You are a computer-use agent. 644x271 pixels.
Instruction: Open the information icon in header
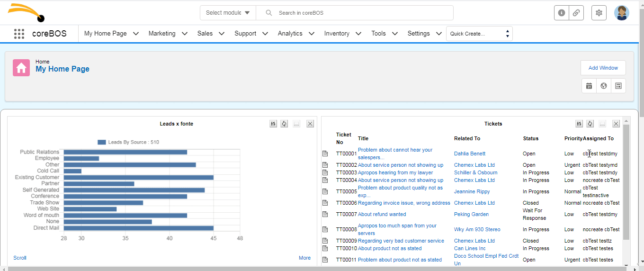[562, 13]
